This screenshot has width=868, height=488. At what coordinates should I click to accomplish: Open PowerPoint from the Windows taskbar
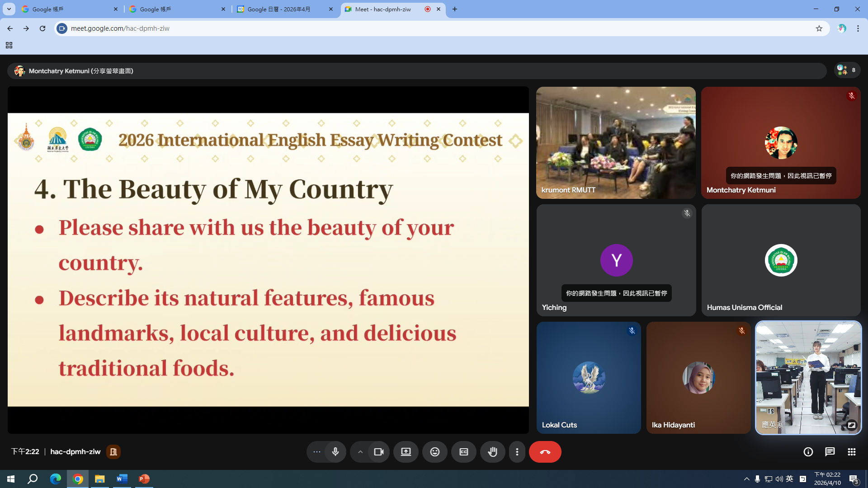(x=144, y=479)
